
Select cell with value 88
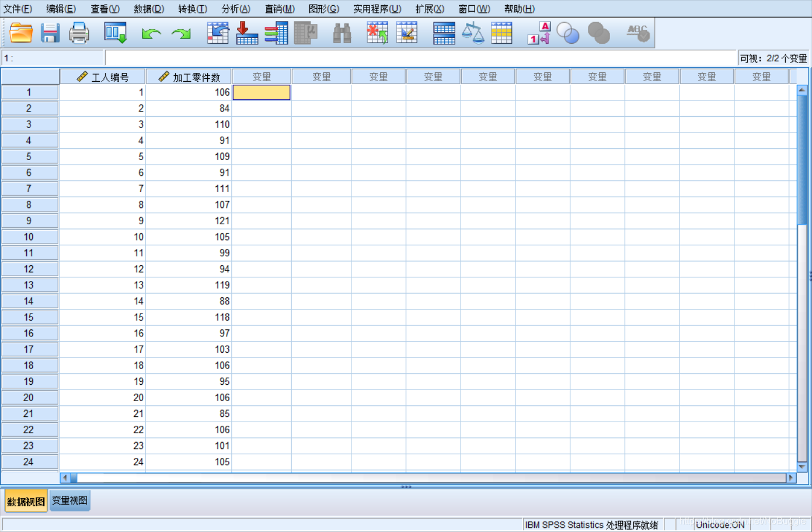tap(189, 301)
